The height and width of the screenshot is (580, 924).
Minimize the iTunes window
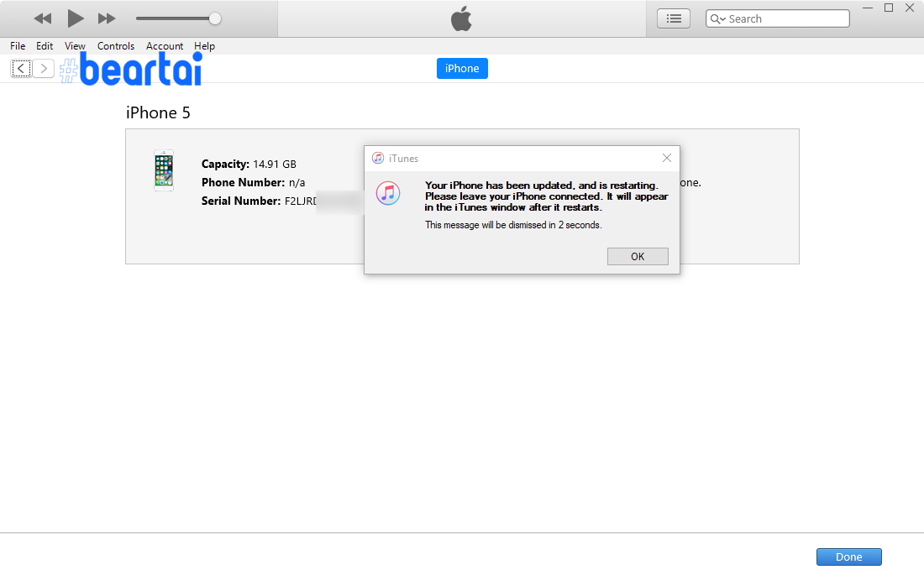pyautogui.click(x=868, y=8)
